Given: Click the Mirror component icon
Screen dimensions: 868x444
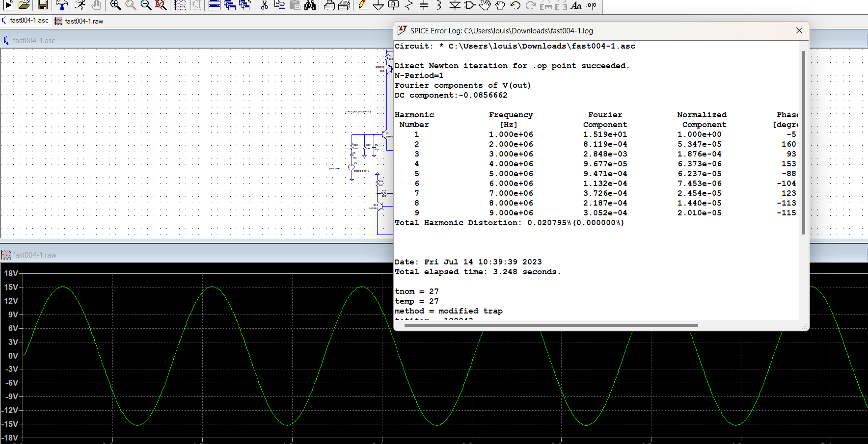Looking at the screenshot, I should pos(561,5).
